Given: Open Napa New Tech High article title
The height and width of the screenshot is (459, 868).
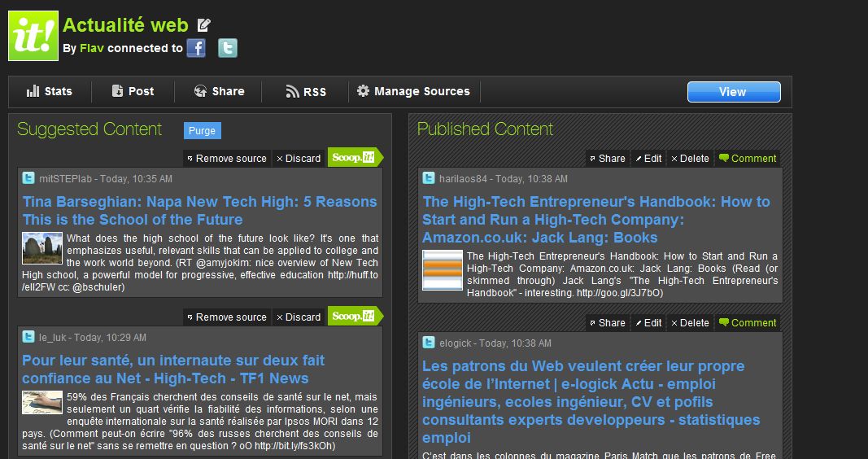Looking at the screenshot, I should tap(199, 211).
